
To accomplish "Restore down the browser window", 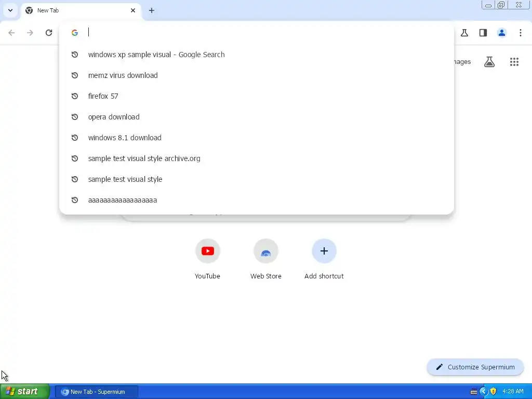I will 501,5.
